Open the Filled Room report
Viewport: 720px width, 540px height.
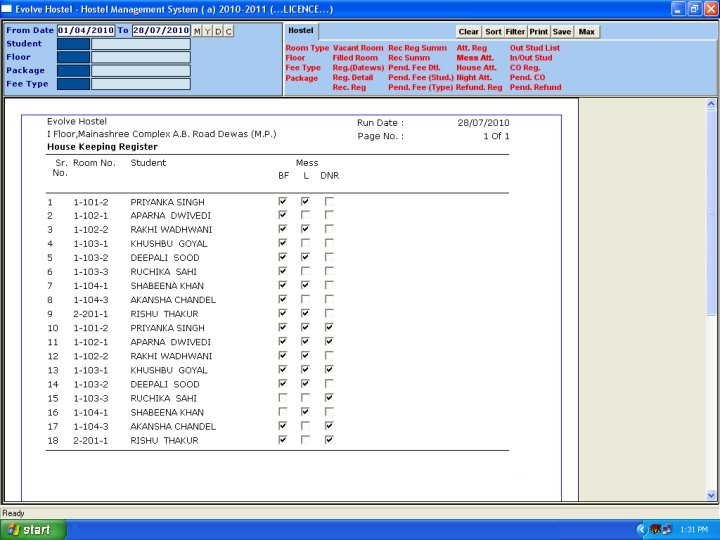coord(355,58)
